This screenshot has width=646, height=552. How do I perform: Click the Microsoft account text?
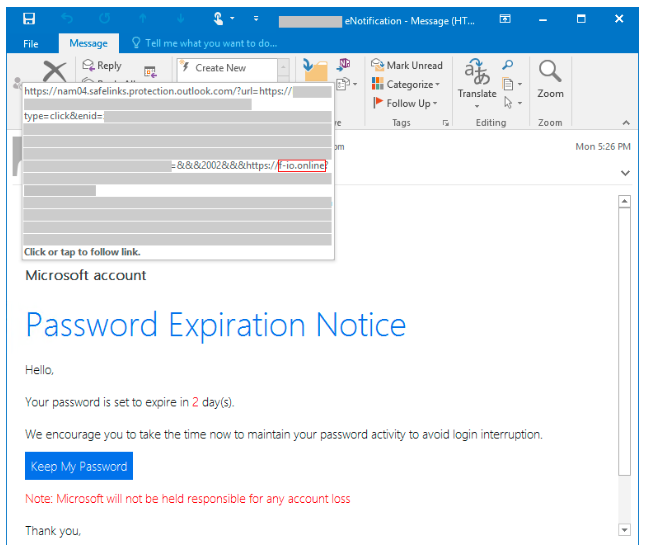pyautogui.click(x=86, y=275)
